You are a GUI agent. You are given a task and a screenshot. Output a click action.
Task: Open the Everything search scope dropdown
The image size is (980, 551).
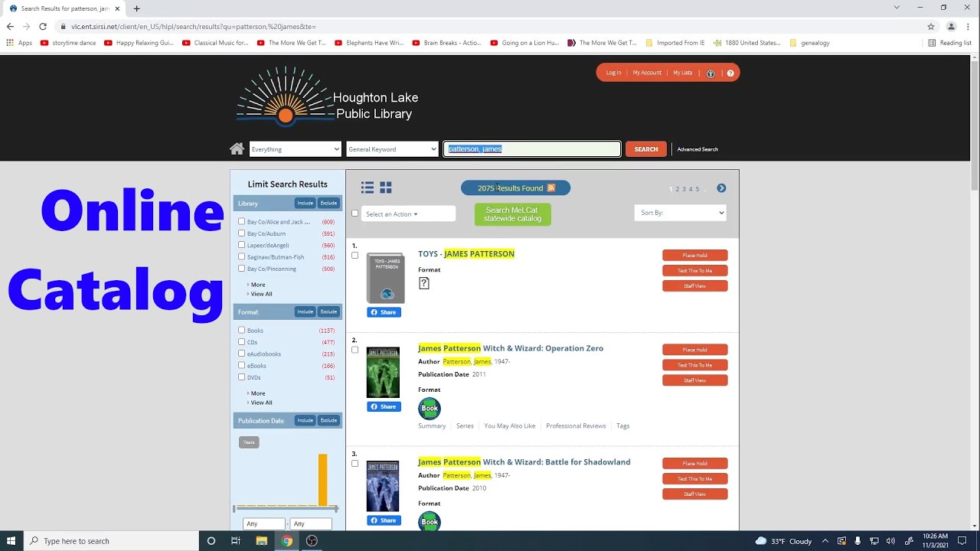coord(295,149)
